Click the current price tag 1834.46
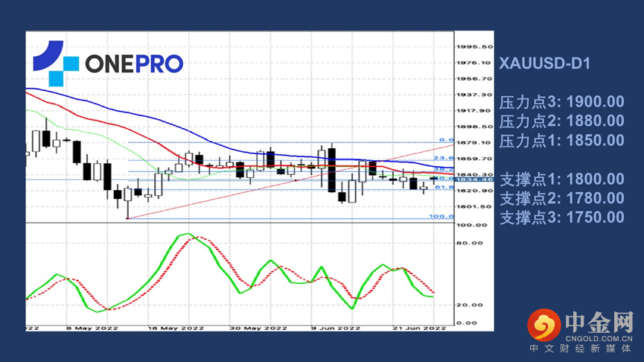 tap(474, 180)
